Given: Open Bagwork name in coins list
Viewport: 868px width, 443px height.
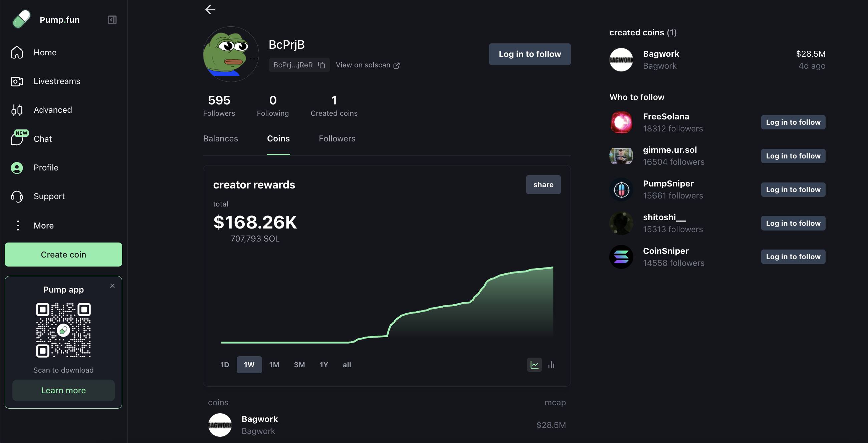Looking at the screenshot, I should (260, 419).
